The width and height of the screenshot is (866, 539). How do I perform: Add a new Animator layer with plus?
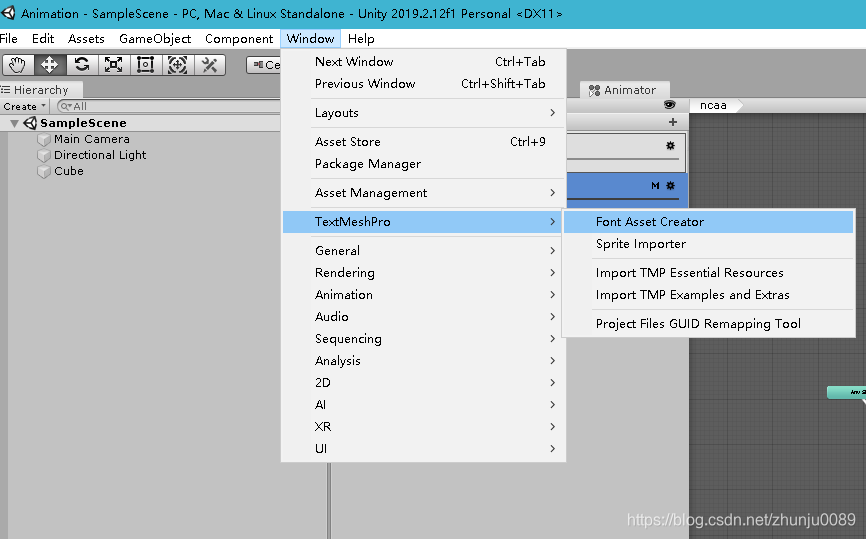click(673, 122)
